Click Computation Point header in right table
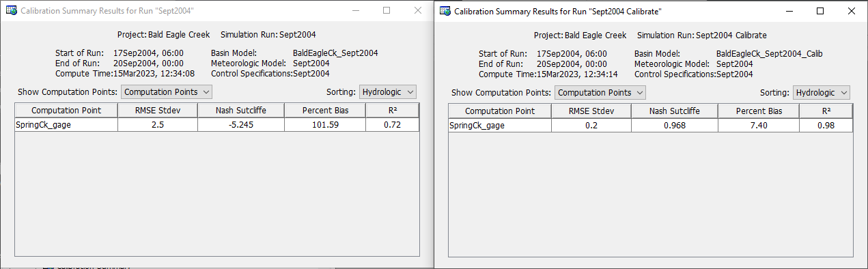This screenshot has height=269, width=868. (x=500, y=111)
